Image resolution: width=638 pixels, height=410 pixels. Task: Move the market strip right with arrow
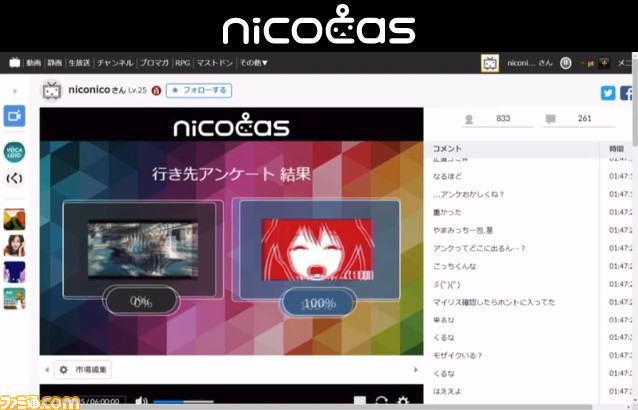click(416, 370)
